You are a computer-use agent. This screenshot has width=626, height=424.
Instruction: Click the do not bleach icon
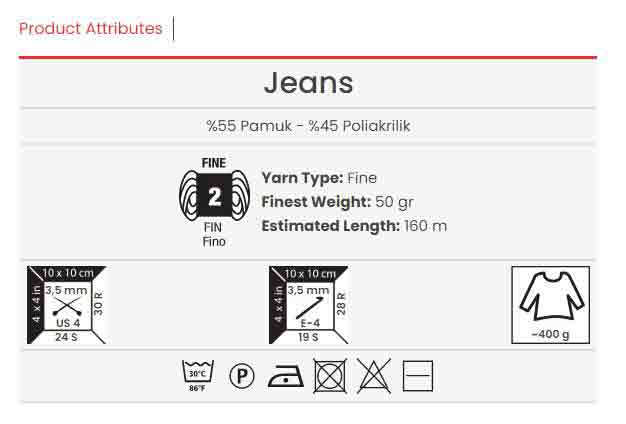pyautogui.click(x=374, y=376)
